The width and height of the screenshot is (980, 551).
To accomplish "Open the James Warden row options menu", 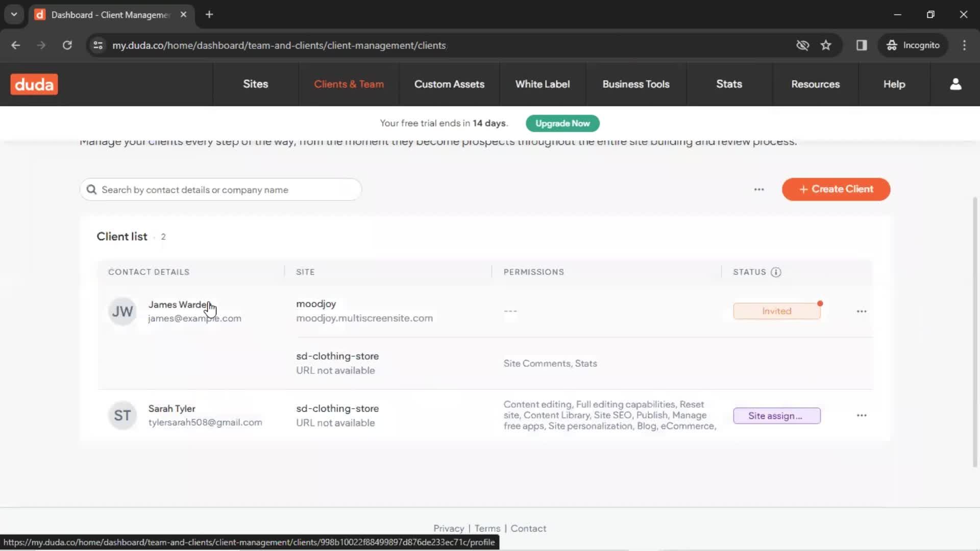I will (862, 311).
